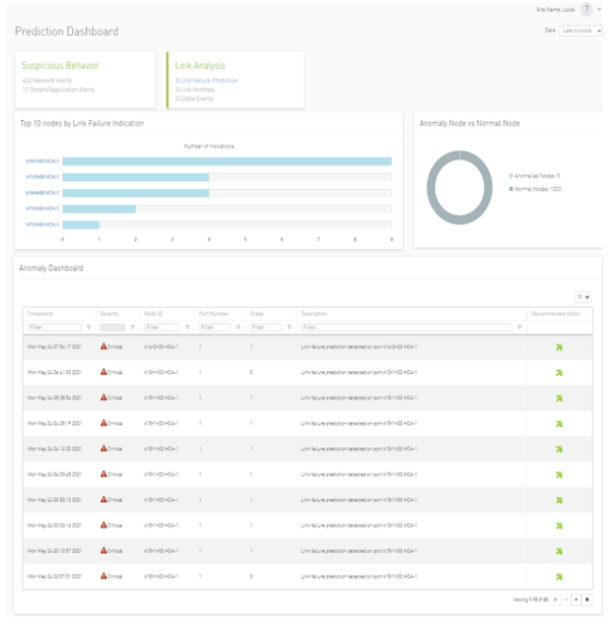Screen dimensions: 616x617
Task: Click the recommended action icon in the first row
Action: point(559,346)
